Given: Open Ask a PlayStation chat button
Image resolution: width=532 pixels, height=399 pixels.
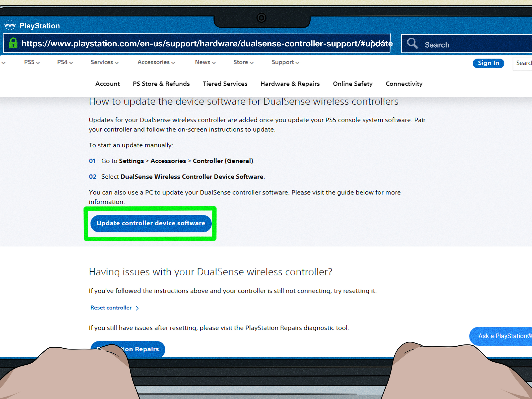Looking at the screenshot, I should click(503, 336).
